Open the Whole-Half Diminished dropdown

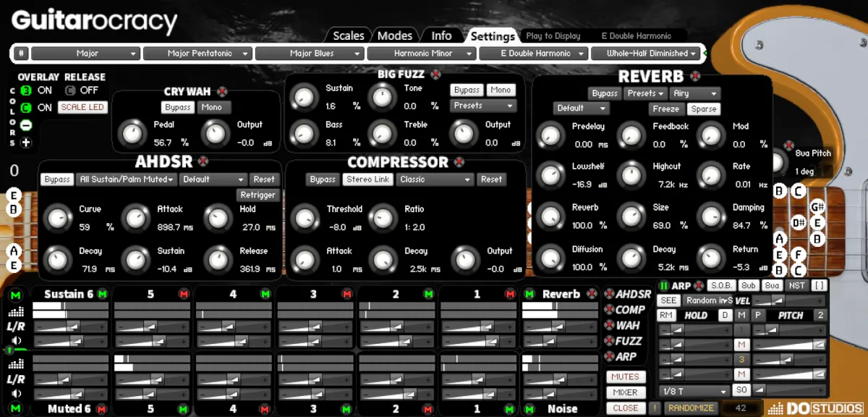pos(646,54)
